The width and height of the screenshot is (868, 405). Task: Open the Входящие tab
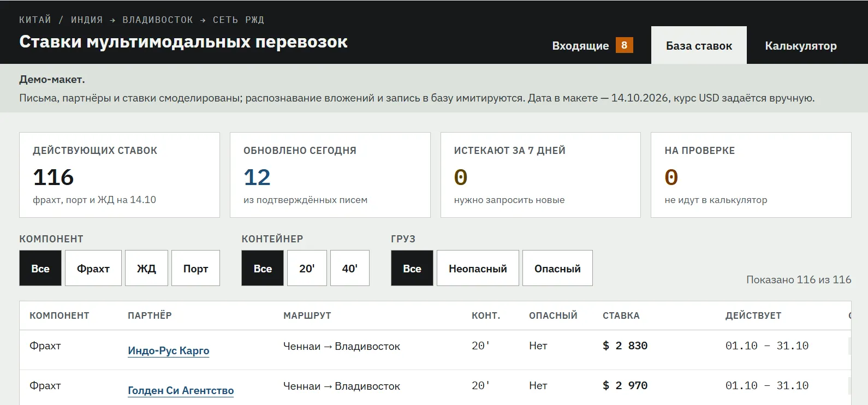(592, 45)
